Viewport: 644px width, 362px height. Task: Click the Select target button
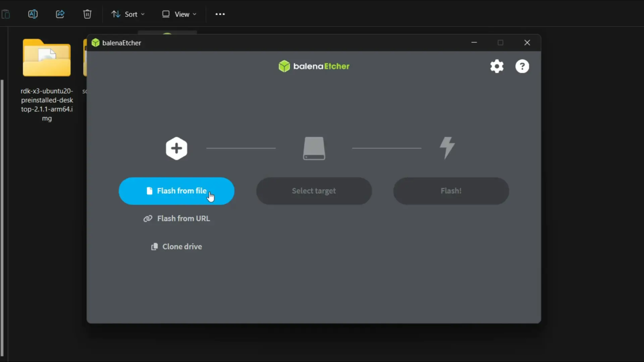pos(314,191)
